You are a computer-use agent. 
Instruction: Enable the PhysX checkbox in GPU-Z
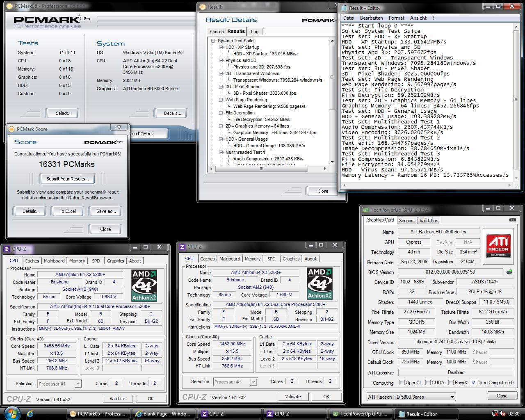(451, 383)
